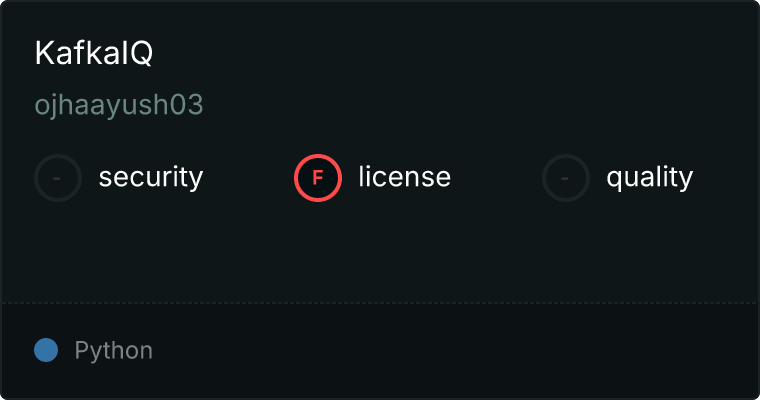Viewport: 760px width, 400px height.
Task: Select the blue Python language dot
Action: pos(46,350)
